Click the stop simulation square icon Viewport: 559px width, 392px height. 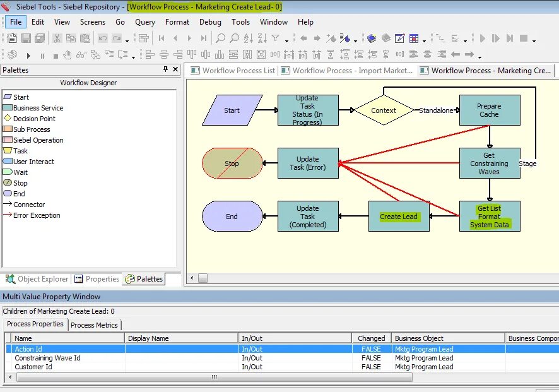point(56,56)
